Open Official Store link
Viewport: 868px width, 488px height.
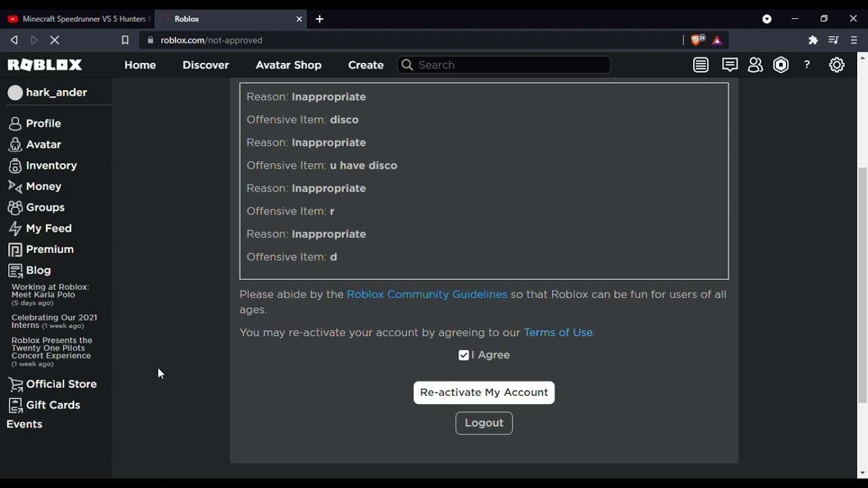pyautogui.click(x=62, y=384)
